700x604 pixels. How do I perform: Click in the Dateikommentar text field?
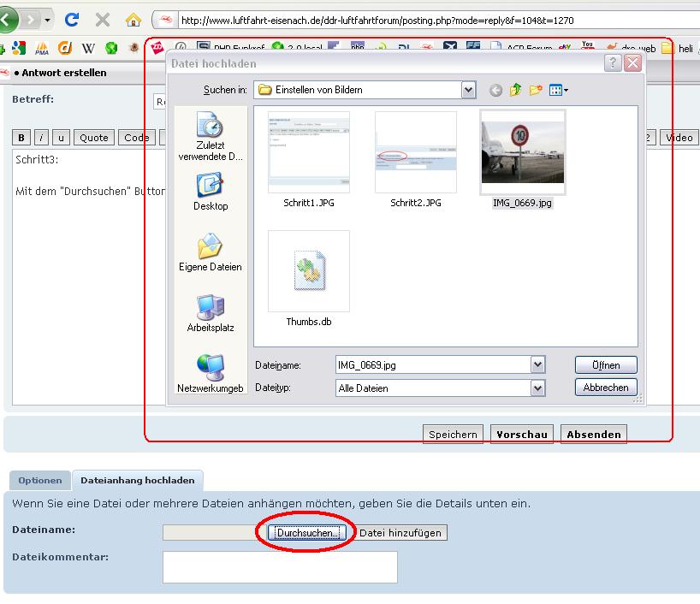(x=280, y=566)
